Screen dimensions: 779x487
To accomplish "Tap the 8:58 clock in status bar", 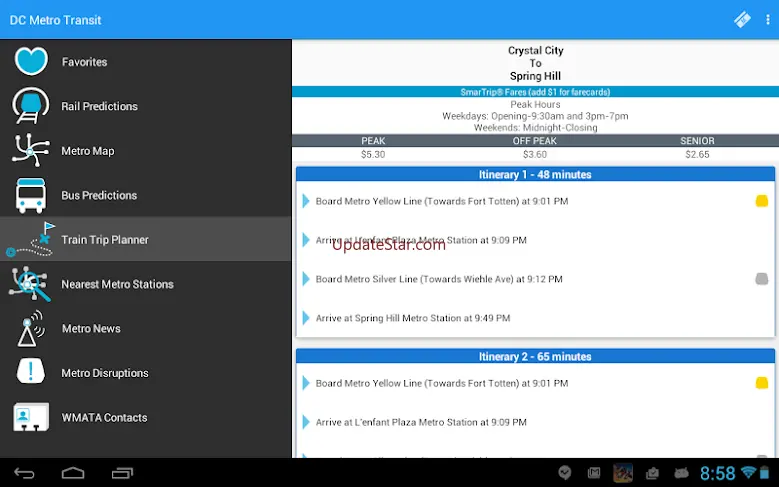I will [717, 473].
